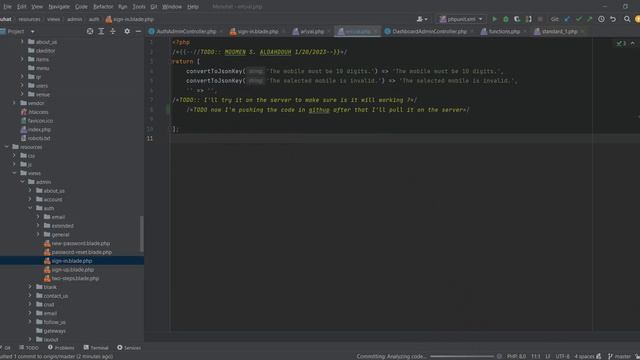Collapse the admin folder
The height and width of the screenshot is (360, 640).
(x=22, y=182)
